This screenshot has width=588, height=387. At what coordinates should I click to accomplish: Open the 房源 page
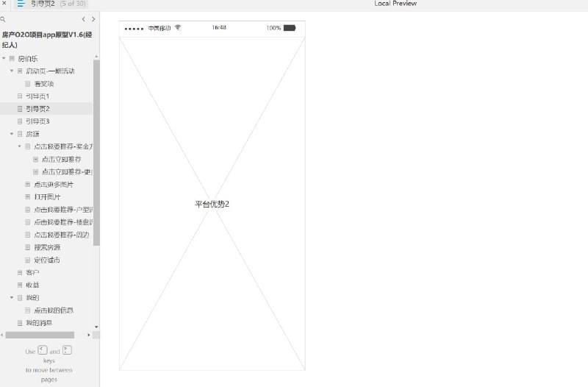[x=32, y=134]
